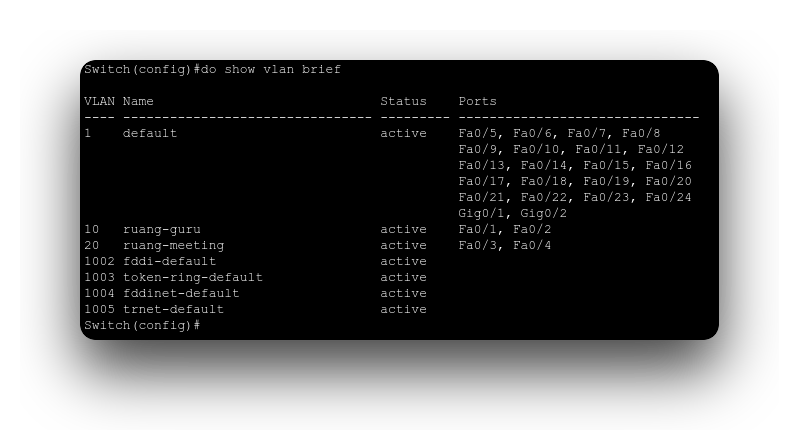Select the ruang-guru VLAN name

pyautogui.click(x=161, y=229)
